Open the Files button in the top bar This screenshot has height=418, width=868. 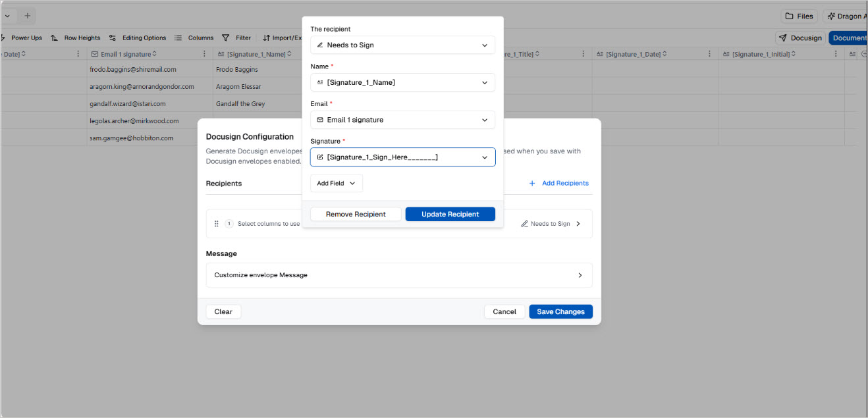click(799, 16)
